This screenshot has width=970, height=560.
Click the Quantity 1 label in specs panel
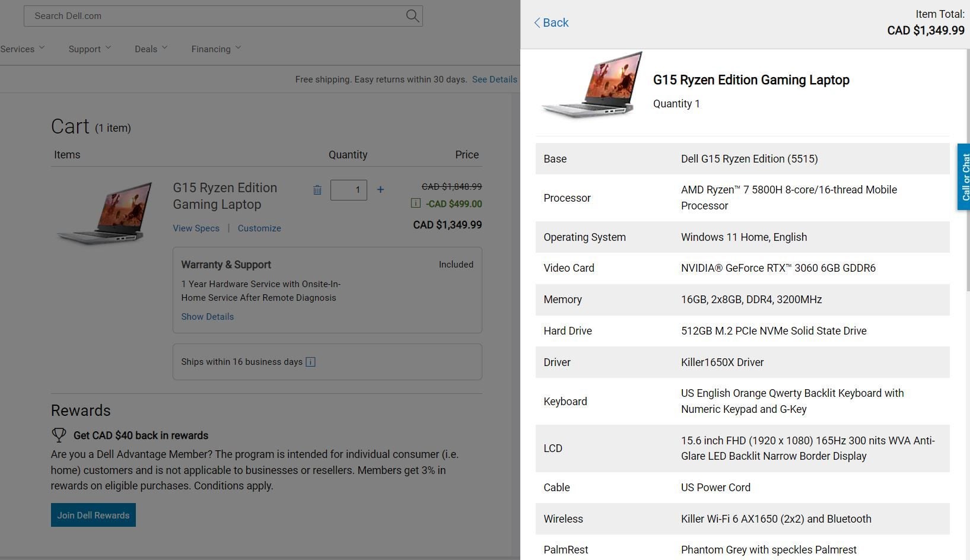coord(676,104)
